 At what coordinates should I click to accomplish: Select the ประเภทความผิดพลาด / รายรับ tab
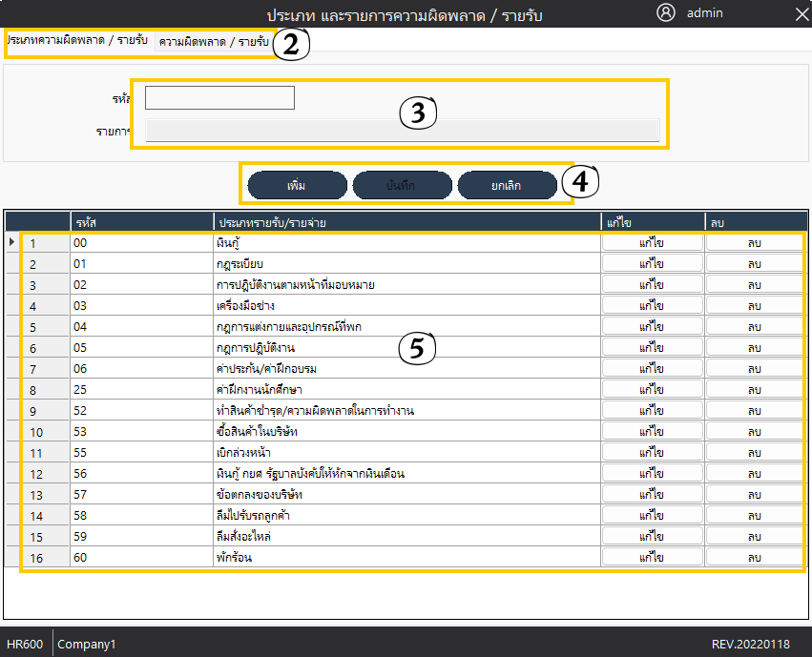pyautogui.click(x=78, y=43)
